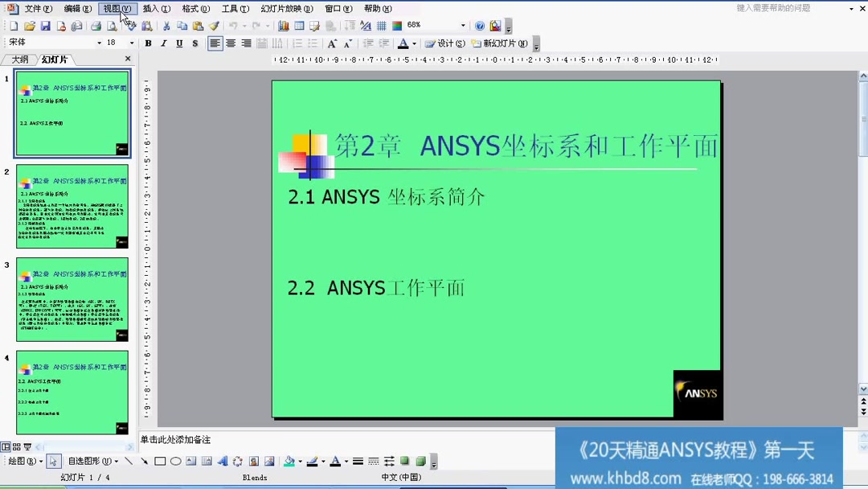
Task: Open the 幻灯片放映 menu
Action: point(286,8)
